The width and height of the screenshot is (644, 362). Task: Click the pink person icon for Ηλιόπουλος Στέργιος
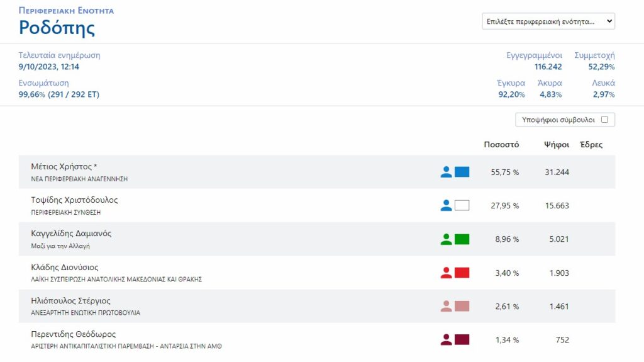446,306
